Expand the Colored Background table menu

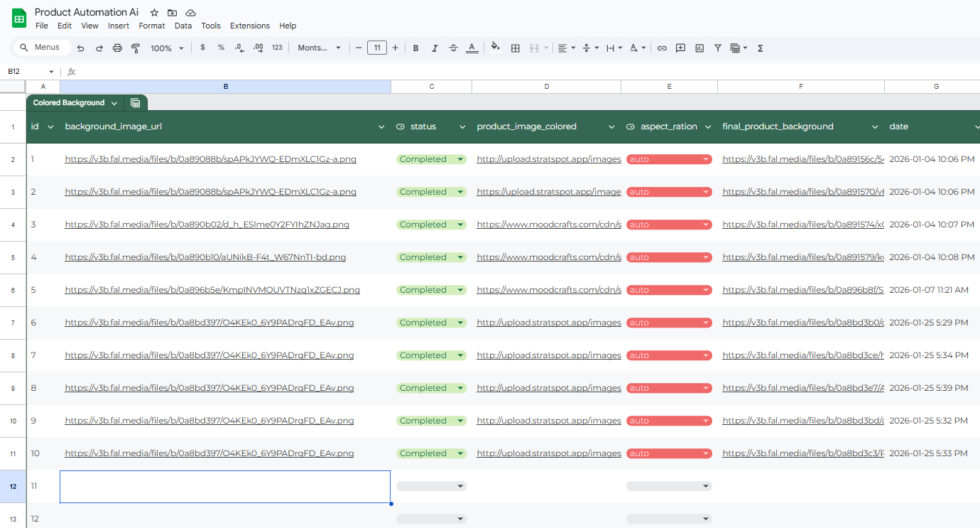[x=114, y=103]
